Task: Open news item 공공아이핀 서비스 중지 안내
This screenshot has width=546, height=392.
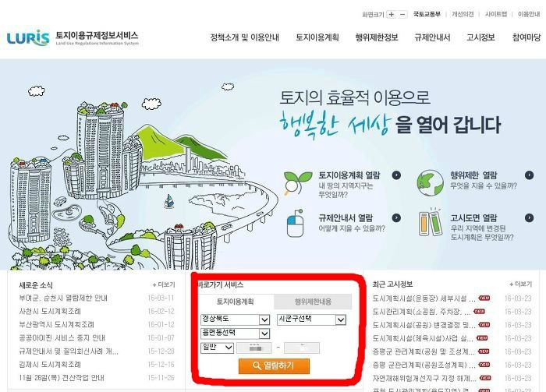Action: (62, 337)
